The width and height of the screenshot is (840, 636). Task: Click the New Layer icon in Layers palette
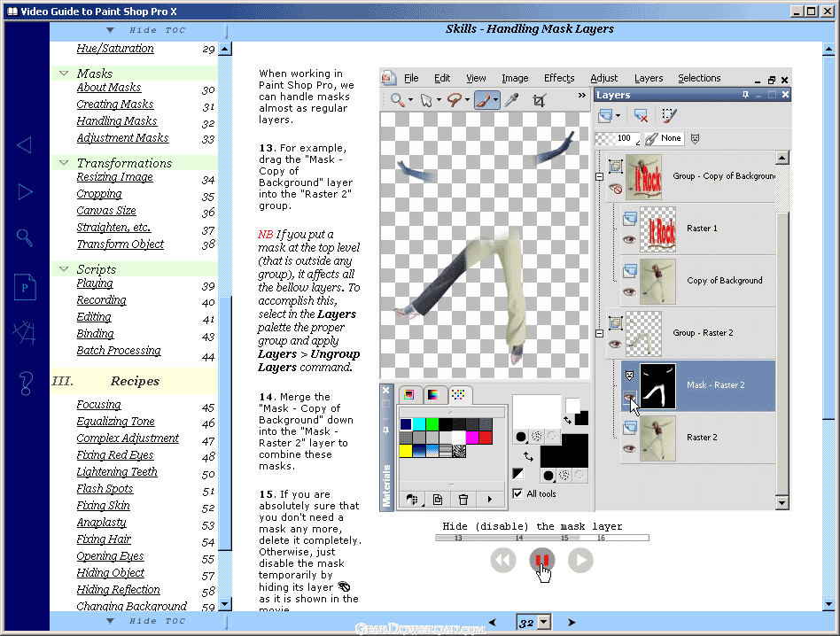click(605, 116)
